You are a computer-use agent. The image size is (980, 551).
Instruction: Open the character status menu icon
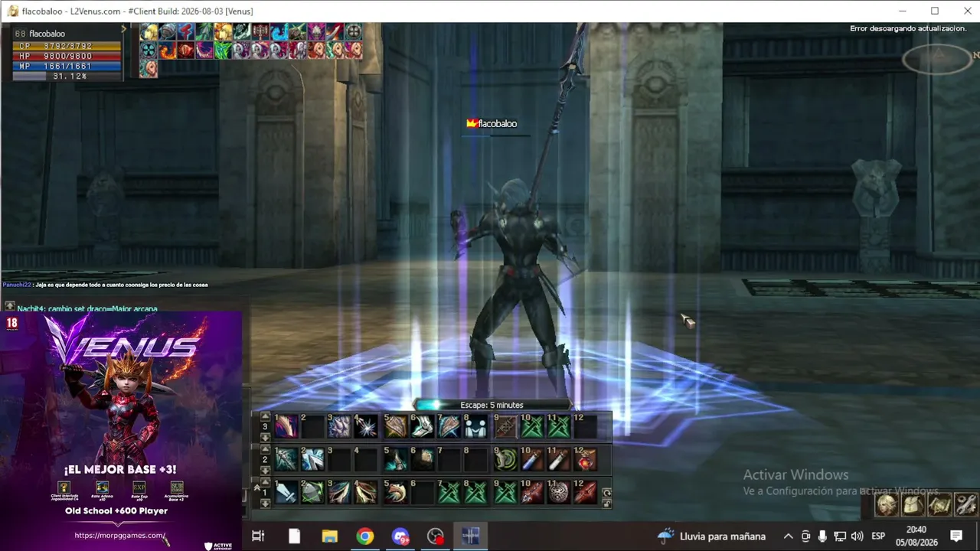(x=887, y=504)
